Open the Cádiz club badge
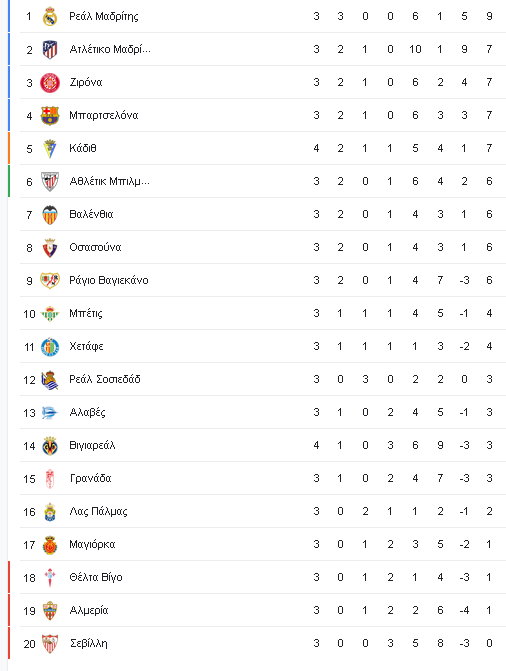 pyautogui.click(x=50, y=148)
